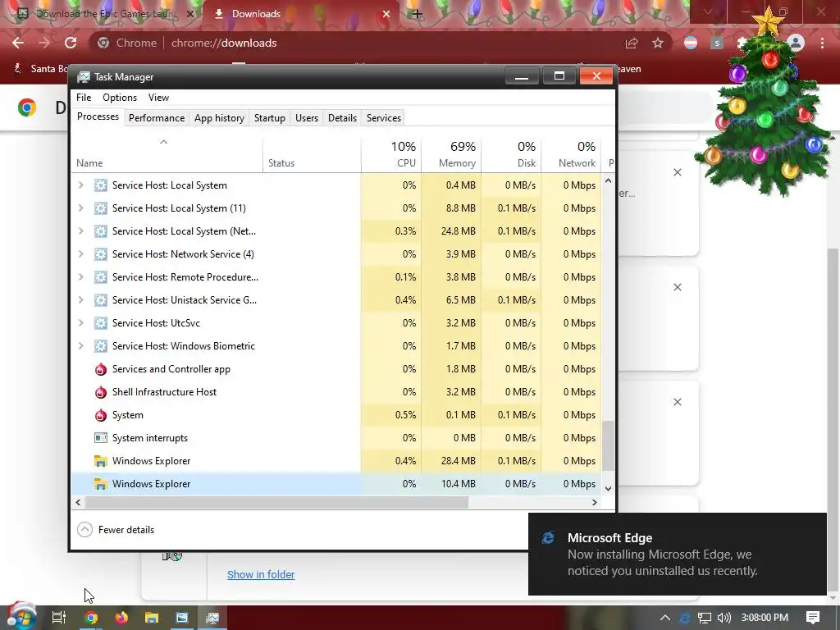This screenshot has height=630, width=840.
Task: Open the Chrome profile avatar
Action: point(796,43)
